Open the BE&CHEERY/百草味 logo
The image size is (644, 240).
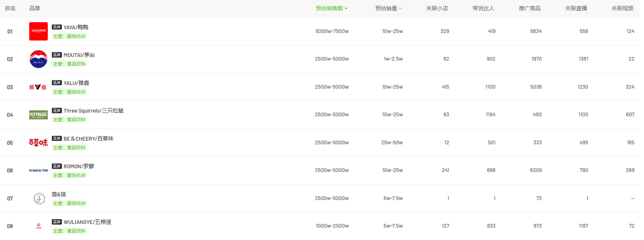click(x=38, y=143)
